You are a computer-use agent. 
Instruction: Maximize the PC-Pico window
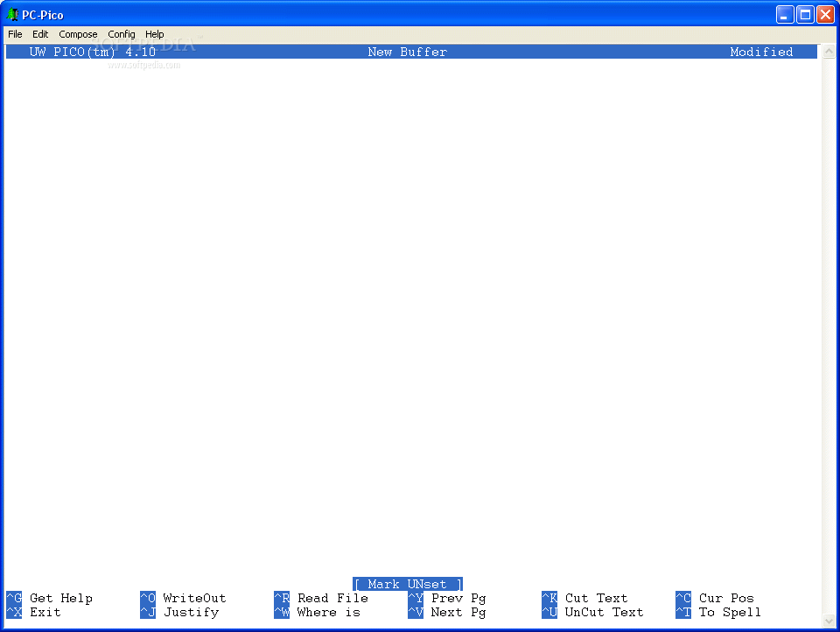805,15
